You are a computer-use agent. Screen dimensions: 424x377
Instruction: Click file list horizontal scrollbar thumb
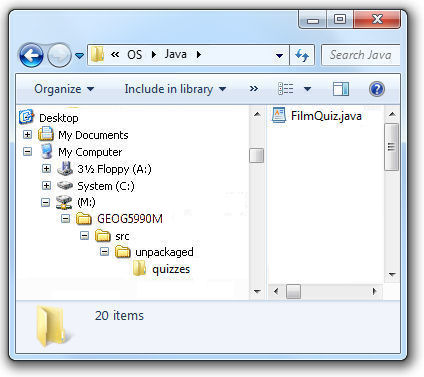click(x=293, y=292)
